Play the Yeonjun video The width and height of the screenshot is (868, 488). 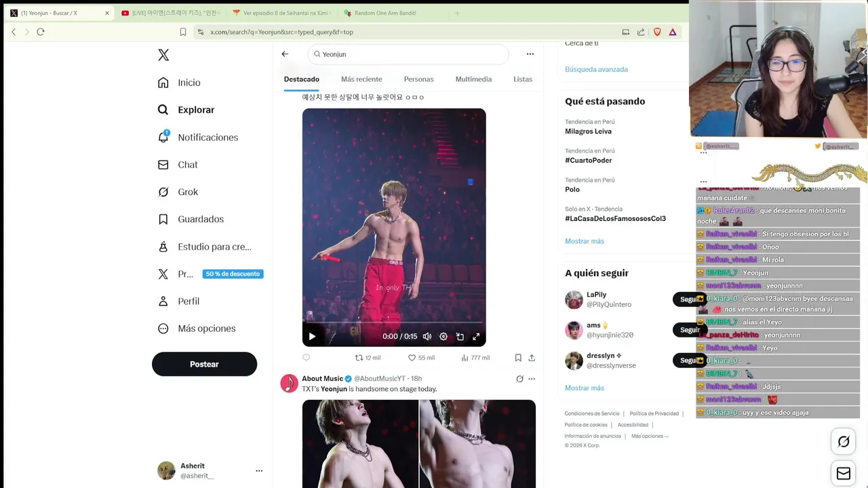point(312,336)
